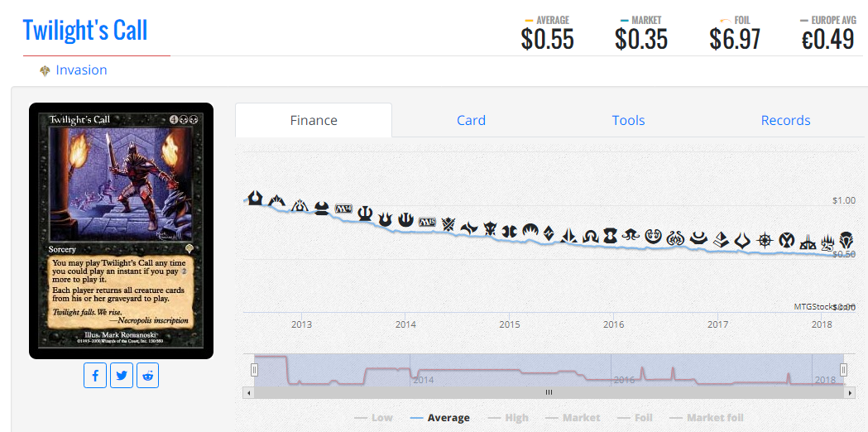Click the $0.35 market price
The image size is (868, 432).
pos(641,40)
